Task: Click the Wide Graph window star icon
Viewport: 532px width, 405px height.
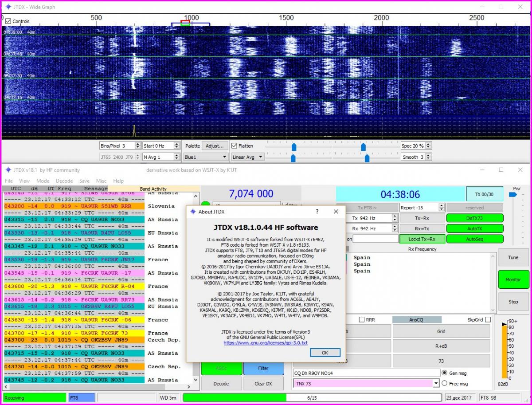Action: [8, 7]
